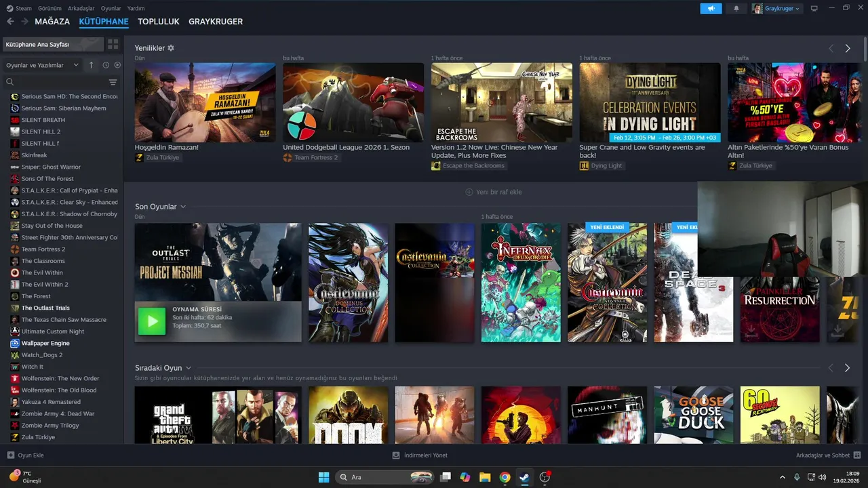Viewport: 868px width, 488px height.
Task: Switch to the TOPLULUK tab
Action: [159, 22]
